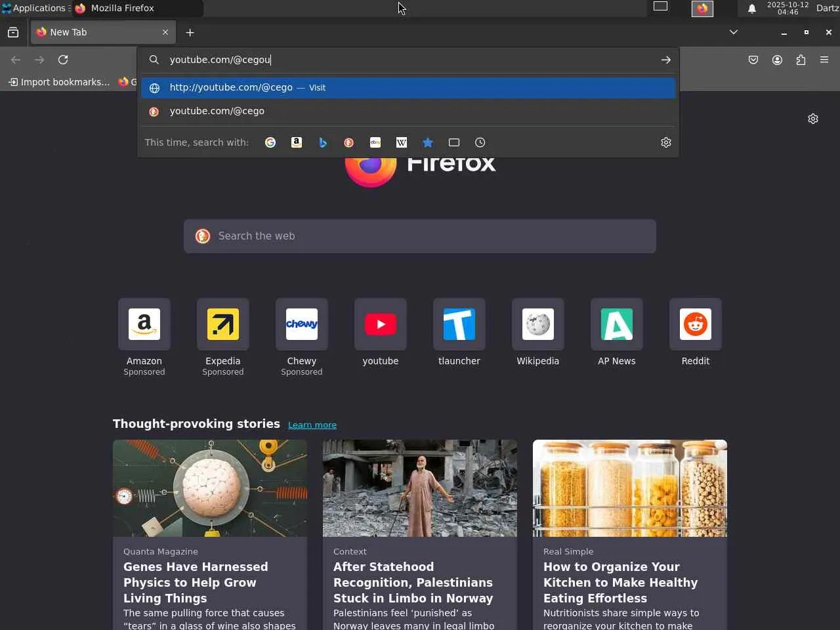The width and height of the screenshot is (840, 630).
Task: Search this time with Bing
Action: click(323, 142)
